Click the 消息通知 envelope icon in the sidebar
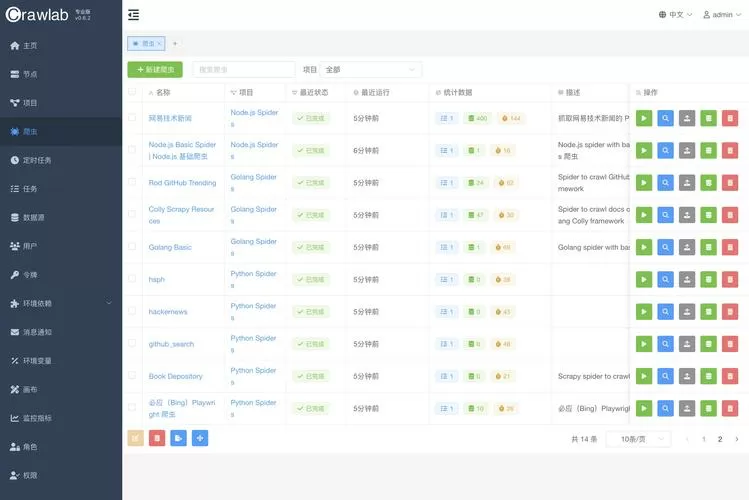The height and width of the screenshot is (500, 749). tap(15, 332)
